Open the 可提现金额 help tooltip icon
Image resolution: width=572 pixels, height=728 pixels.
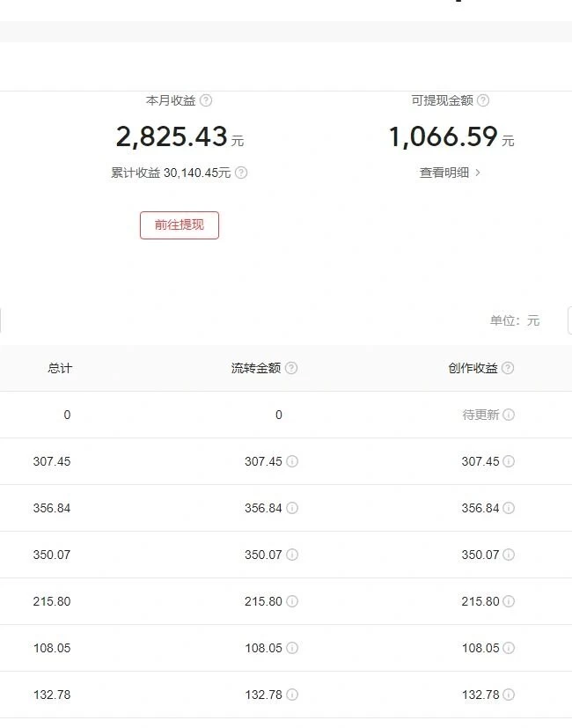[x=482, y=100]
